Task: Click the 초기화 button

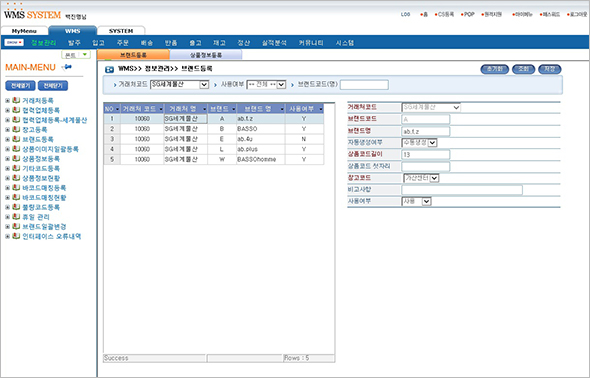Action: point(494,69)
